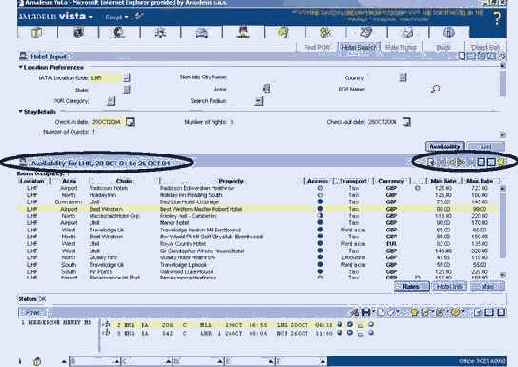The image size is (518, 367).
Task: Click the PNR panel tab label
Action: click(x=32, y=313)
